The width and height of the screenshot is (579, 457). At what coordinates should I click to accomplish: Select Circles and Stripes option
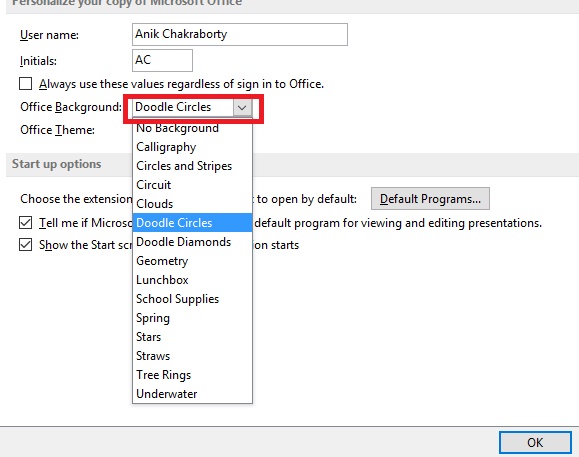coord(192,166)
